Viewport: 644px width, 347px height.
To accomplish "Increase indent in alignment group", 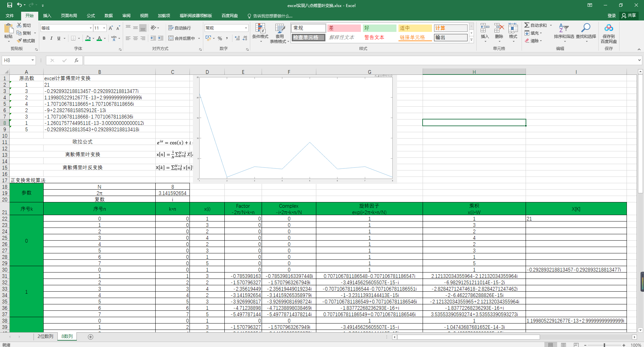I will tap(161, 38).
